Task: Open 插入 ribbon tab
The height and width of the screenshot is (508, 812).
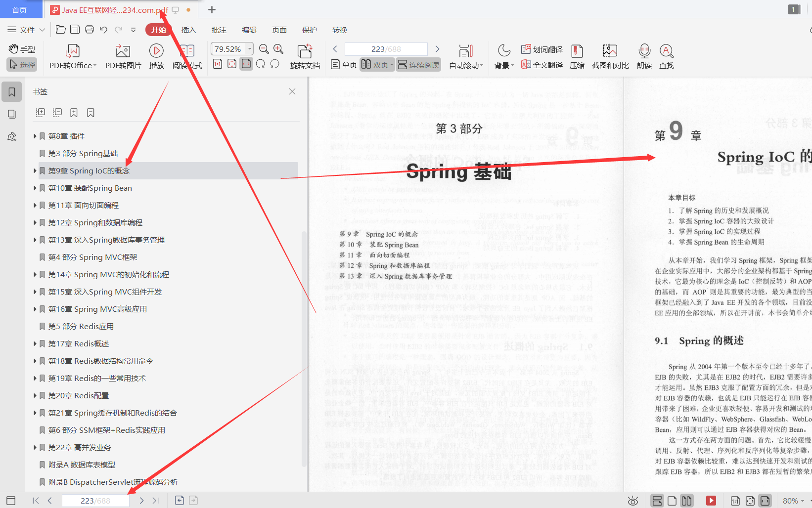Action: tap(188, 30)
